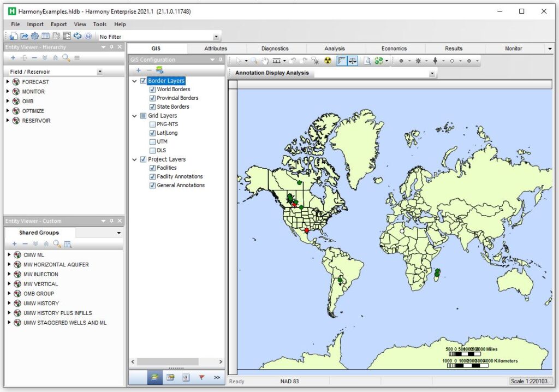Open the No Filter dropdown
Viewport: 559px width, 392px height.
point(216,37)
